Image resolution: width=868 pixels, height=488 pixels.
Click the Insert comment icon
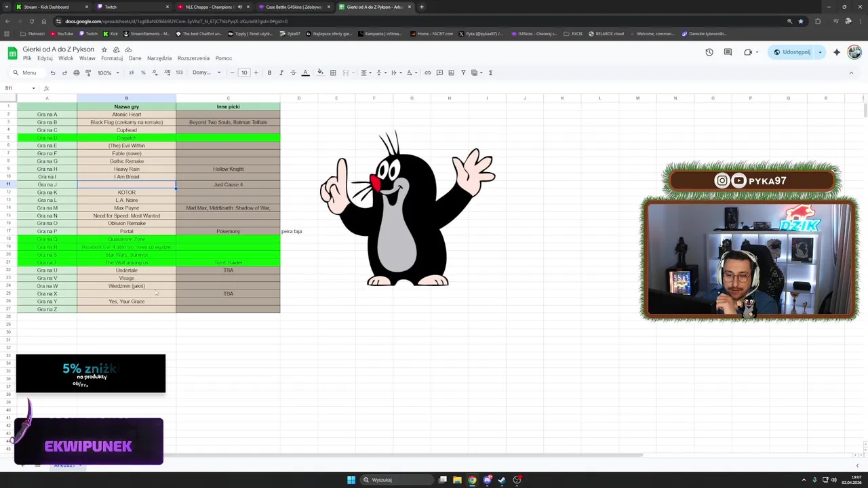439,73
